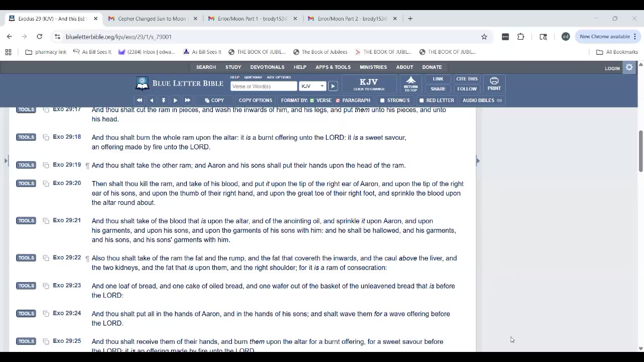
Task: Jump forward with double-right arrow
Action: click(188, 100)
